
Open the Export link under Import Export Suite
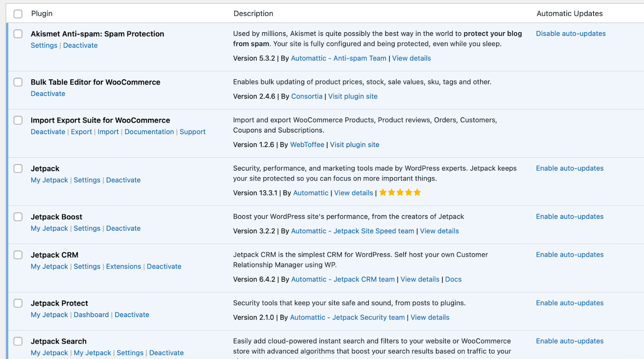81,132
